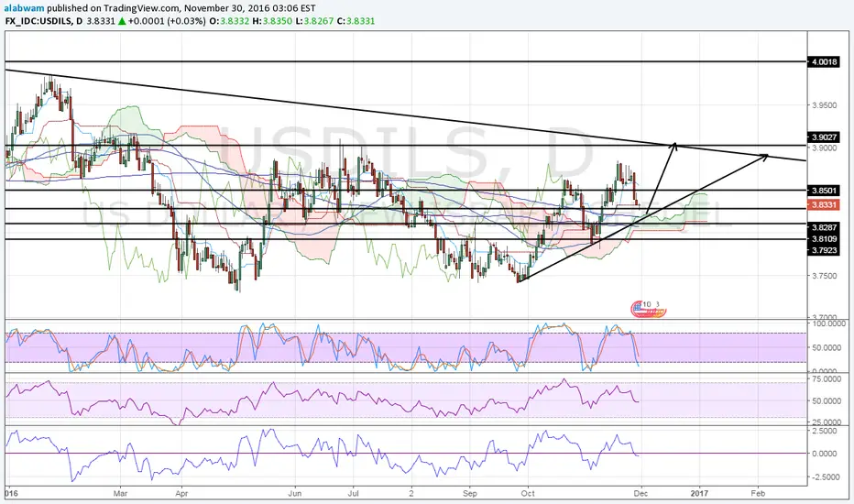This screenshot has width=854, height=504.
Task: Click the 25.0000 RSI scale value
Action: tap(828, 422)
